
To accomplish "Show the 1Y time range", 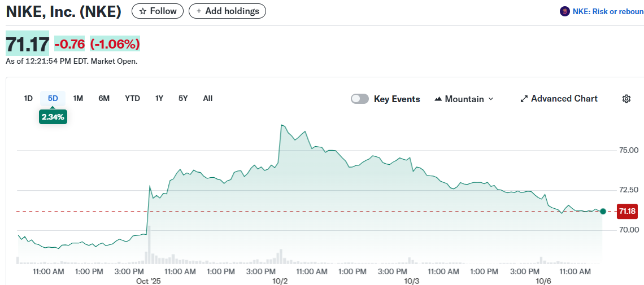I will [159, 98].
